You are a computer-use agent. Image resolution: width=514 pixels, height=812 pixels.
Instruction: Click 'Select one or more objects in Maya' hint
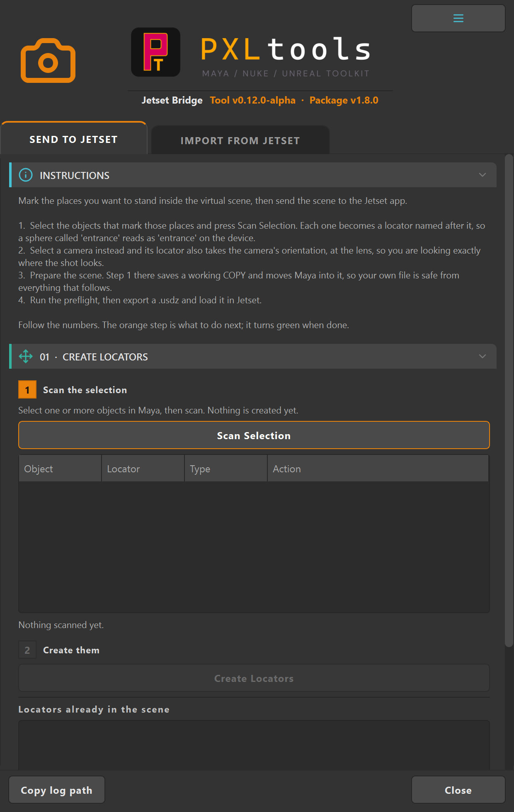coord(158,410)
